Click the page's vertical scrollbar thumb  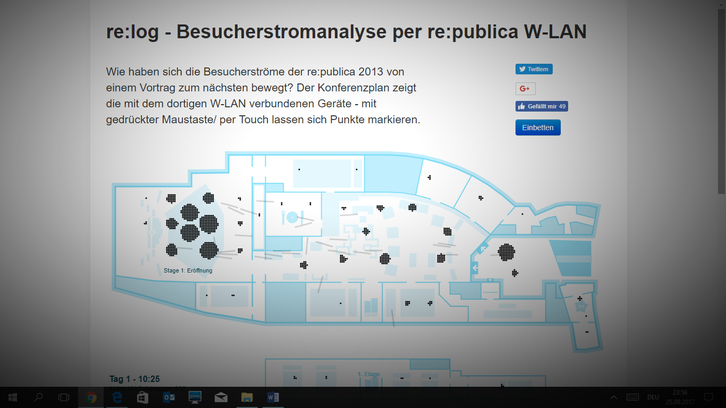[721, 100]
